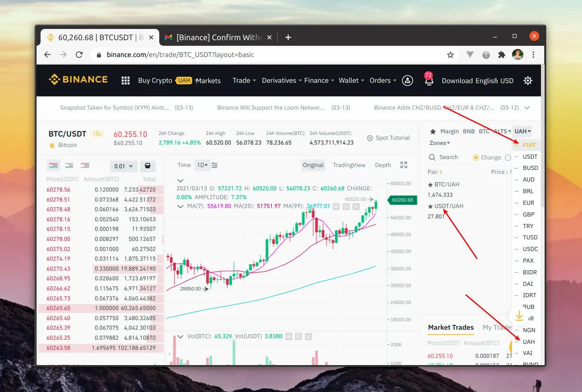
Task: Open the favorites star in pair list
Action: (433, 131)
